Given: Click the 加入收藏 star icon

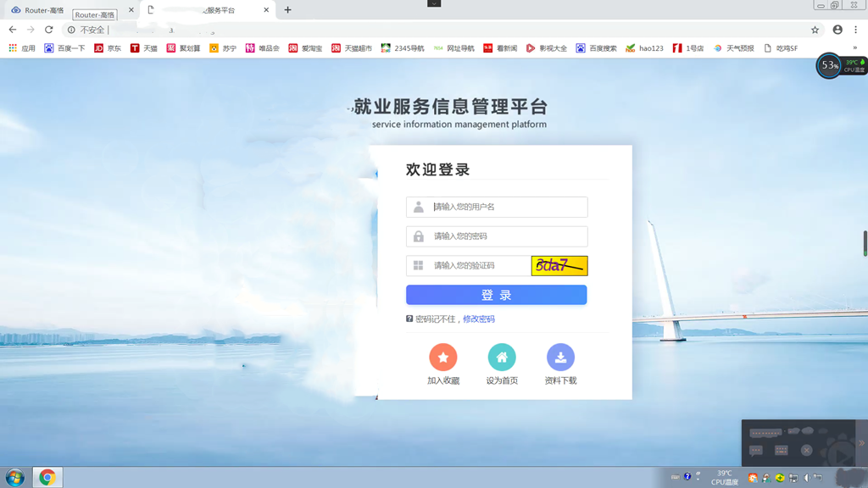Looking at the screenshot, I should tap(442, 358).
